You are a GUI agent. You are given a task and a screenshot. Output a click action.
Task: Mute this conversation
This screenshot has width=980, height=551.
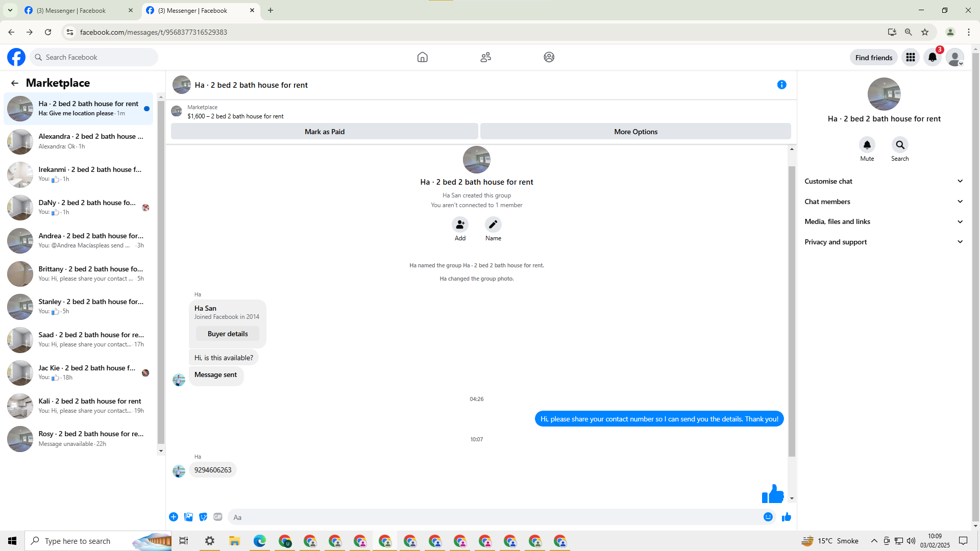867,145
